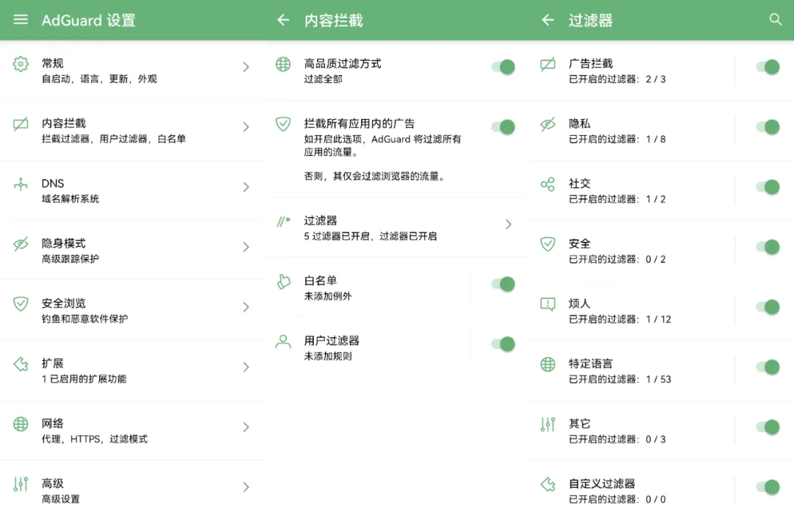Open 安全浏览 via its chevron arrow

[x=246, y=306]
